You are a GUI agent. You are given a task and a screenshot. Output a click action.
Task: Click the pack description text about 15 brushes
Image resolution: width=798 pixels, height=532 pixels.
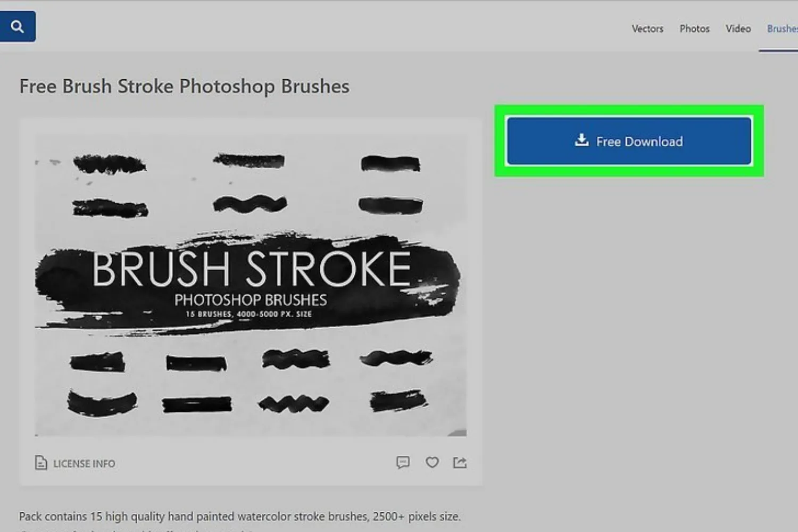(239, 516)
